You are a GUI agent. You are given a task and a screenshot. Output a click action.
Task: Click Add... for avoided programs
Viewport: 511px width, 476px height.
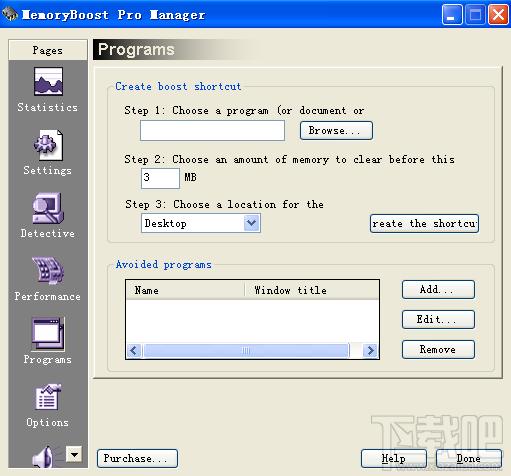tap(438, 289)
